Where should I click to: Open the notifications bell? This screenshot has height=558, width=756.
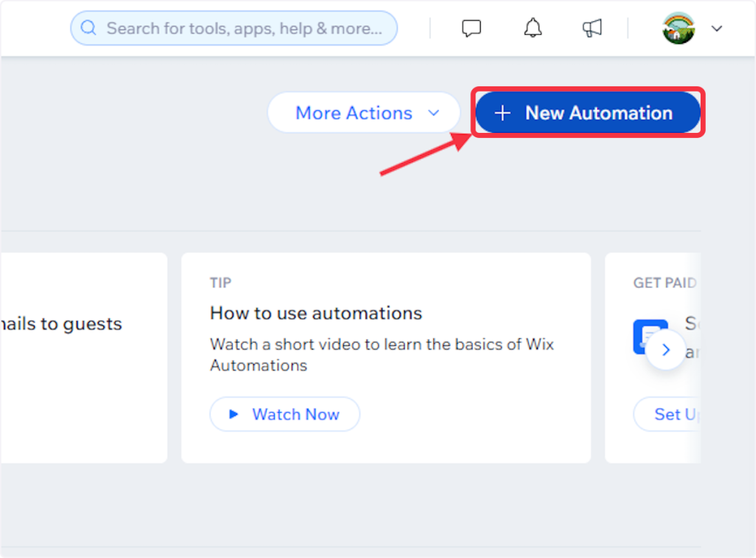coord(532,29)
